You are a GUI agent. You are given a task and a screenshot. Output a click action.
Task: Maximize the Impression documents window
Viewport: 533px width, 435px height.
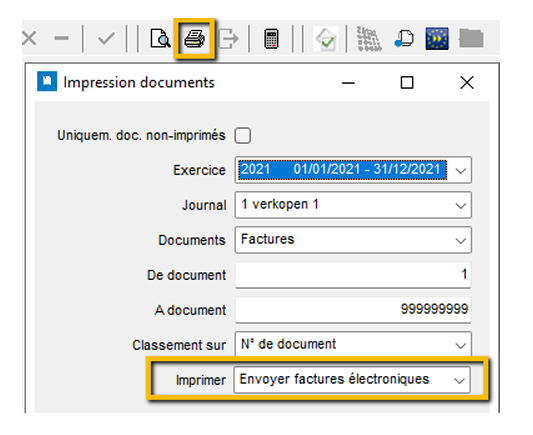[407, 83]
